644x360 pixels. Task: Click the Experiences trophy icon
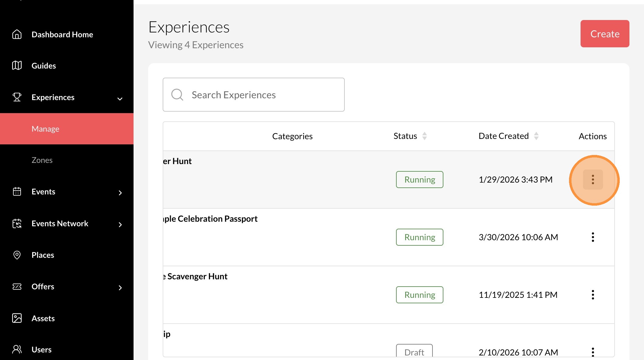point(17,97)
